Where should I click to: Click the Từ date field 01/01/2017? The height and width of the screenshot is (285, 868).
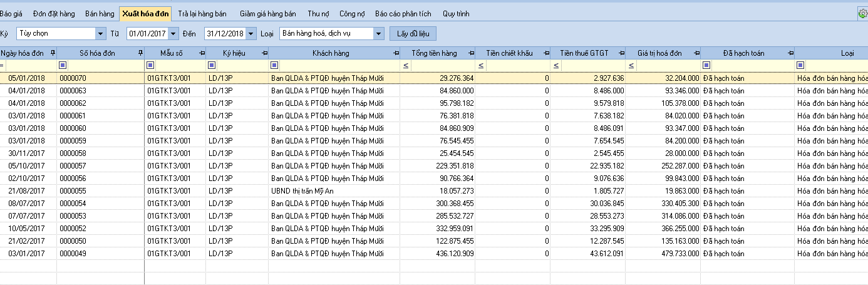point(147,33)
